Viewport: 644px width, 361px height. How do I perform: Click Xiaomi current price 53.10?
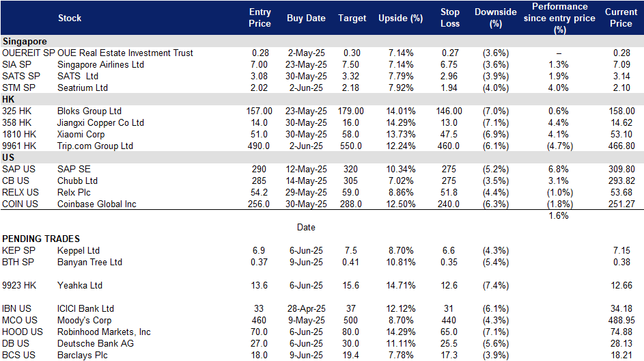click(621, 135)
